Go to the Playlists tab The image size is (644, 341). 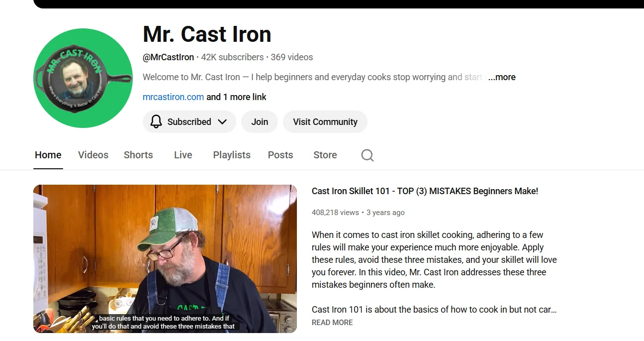[x=232, y=155]
